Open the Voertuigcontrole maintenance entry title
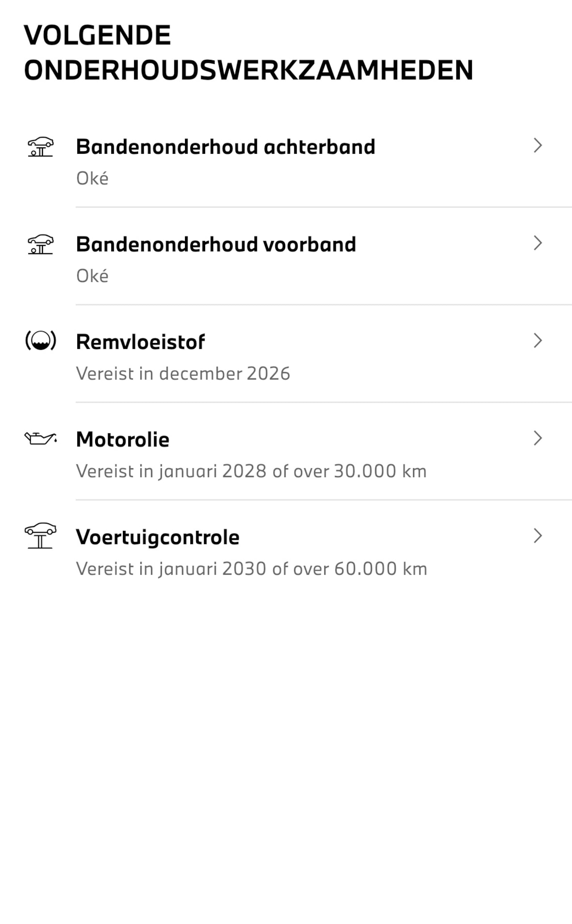 tap(157, 537)
